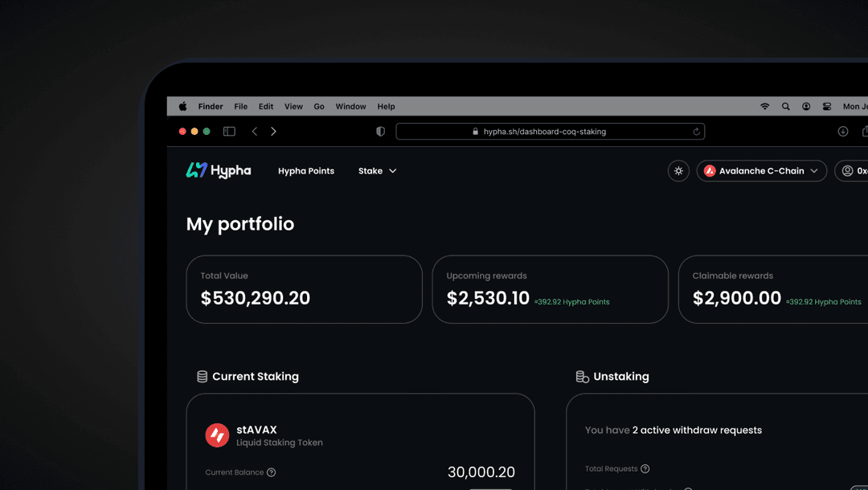Viewport: 868px width, 490px height.
Task: Toggle the Safari sidebar panel
Action: point(229,130)
